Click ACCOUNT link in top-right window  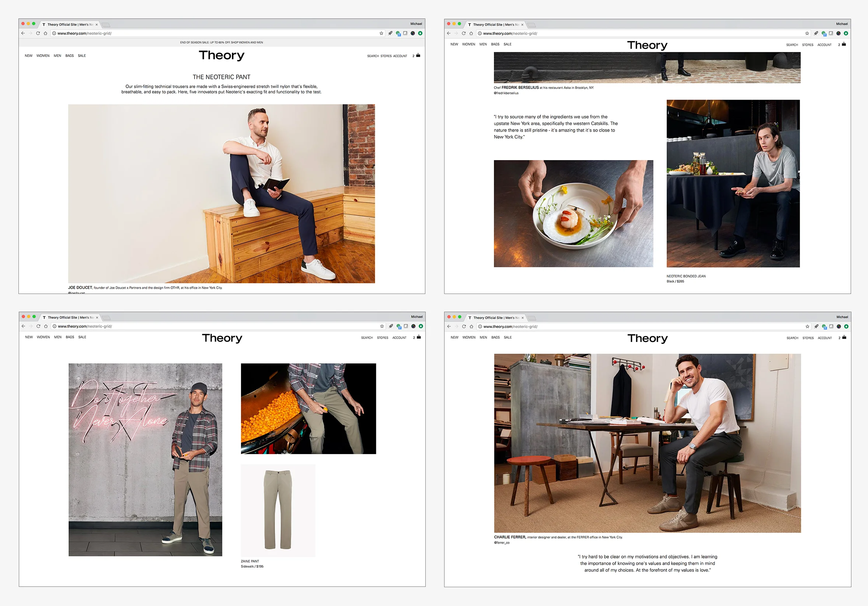[825, 45]
